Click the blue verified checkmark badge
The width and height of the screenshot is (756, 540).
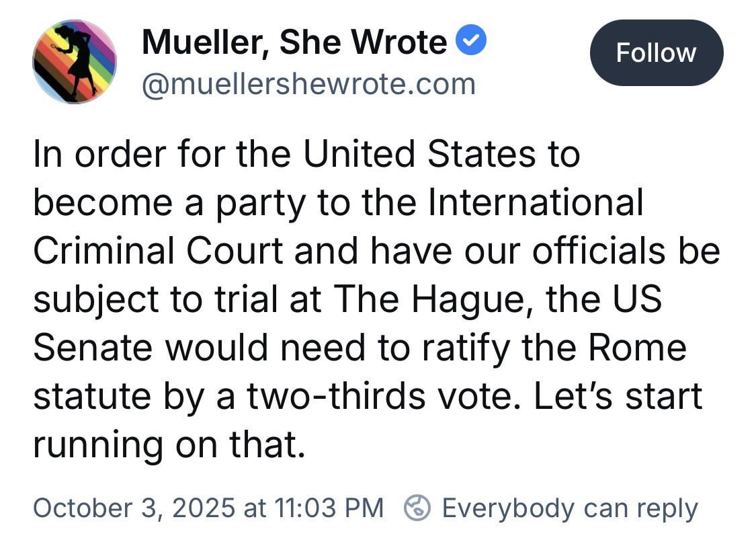tap(472, 42)
